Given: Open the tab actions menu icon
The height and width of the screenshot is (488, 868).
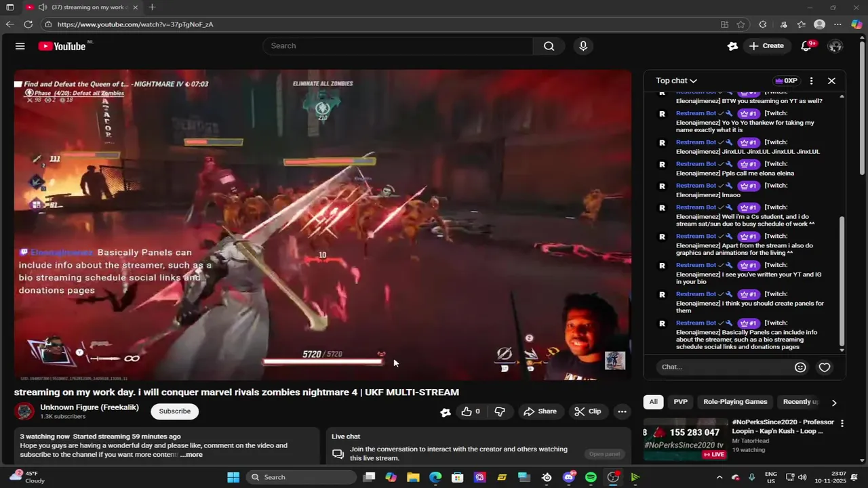Looking at the screenshot, I should click(9, 7).
